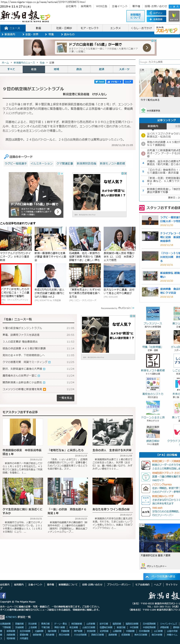Open the ラグビー稲垣選手 keyword link
Screen dimensions: 180x644
[x=15, y=164]
